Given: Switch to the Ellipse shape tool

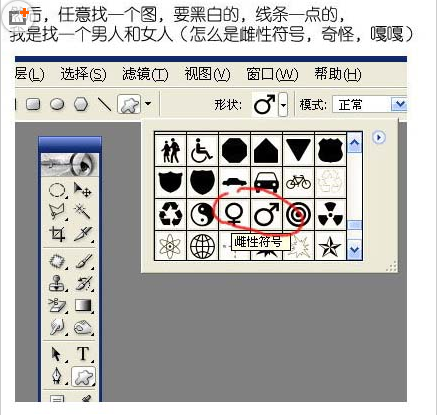Looking at the screenshot, I should coord(57,104).
